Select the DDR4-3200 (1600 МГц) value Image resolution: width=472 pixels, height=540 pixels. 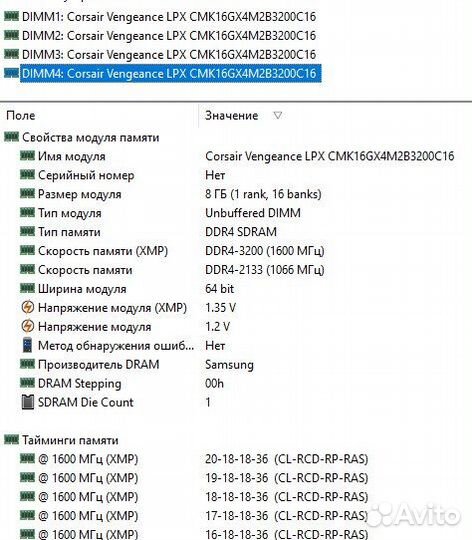click(x=264, y=251)
